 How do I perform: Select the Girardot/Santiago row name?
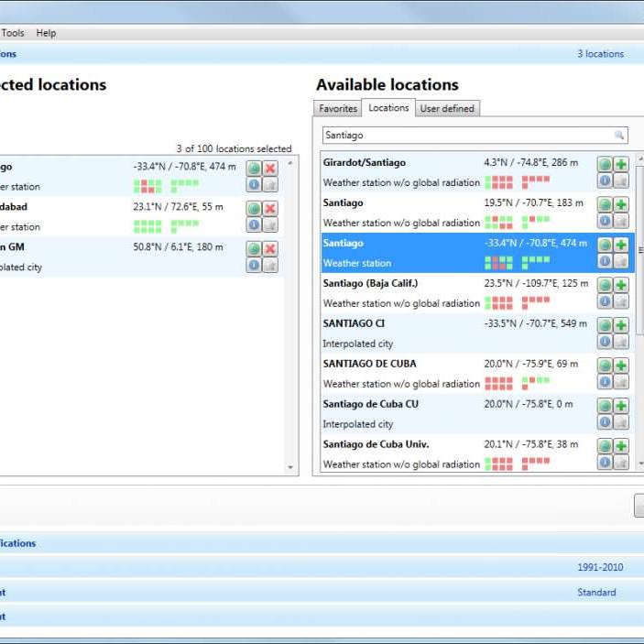[365, 163]
